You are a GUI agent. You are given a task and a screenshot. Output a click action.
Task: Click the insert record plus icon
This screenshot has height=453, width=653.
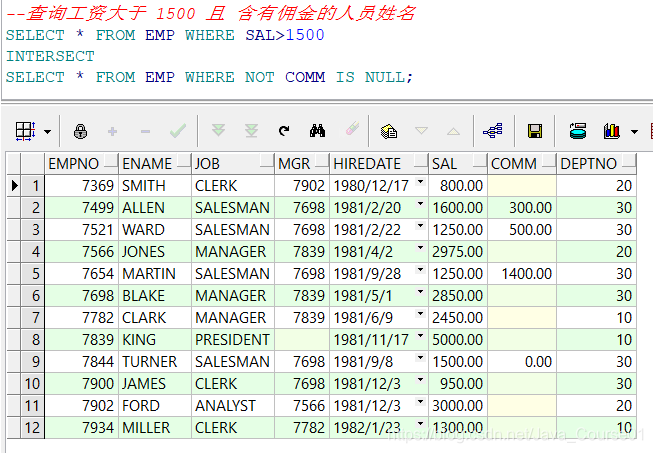click(112, 132)
